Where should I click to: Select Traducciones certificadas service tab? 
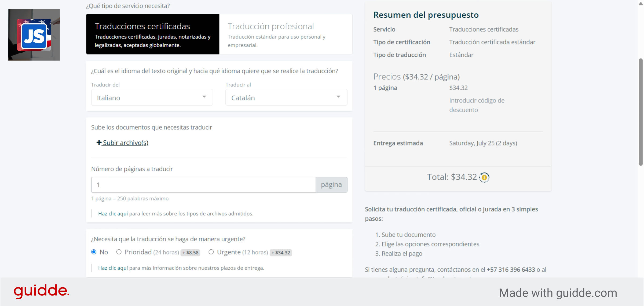[153, 34]
